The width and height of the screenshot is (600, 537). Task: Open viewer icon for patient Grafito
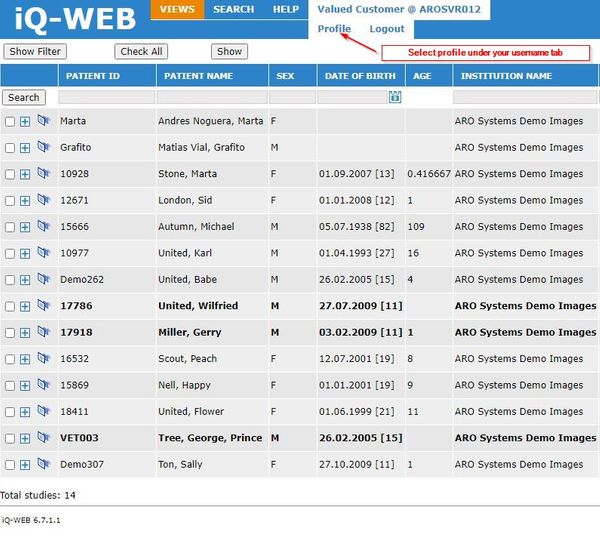point(44,147)
